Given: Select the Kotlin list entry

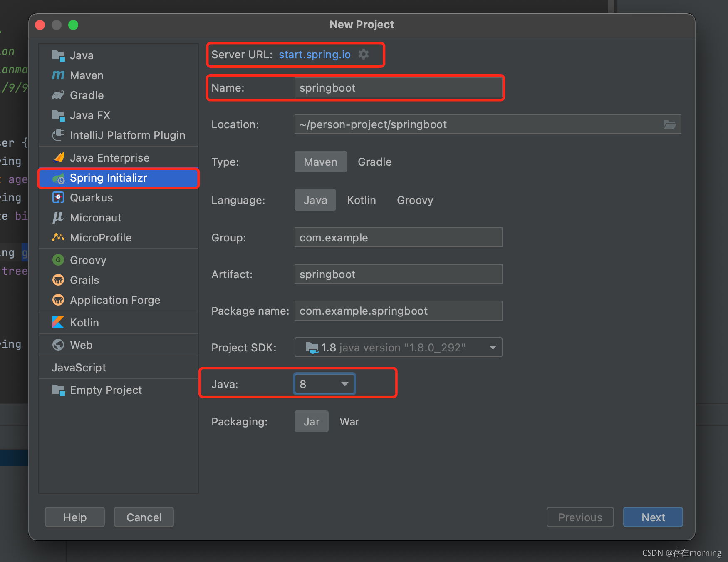Looking at the screenshot, I should [119, 323].
